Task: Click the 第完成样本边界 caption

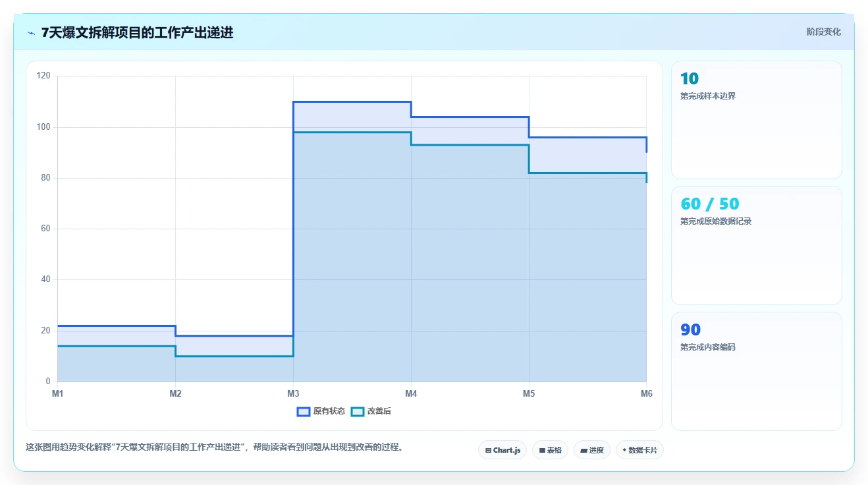Action: pos(708,96)
